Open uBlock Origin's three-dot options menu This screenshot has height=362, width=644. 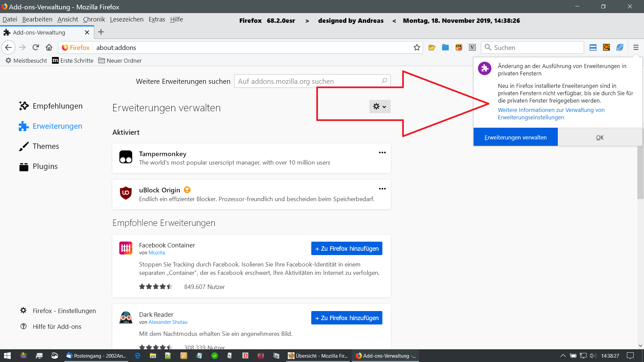click(382, 189)
